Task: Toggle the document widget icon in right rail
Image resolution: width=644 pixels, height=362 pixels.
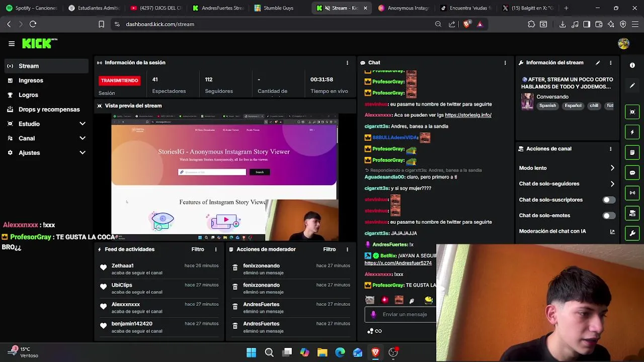Action: pyautogui.click(x=632, y=152)
